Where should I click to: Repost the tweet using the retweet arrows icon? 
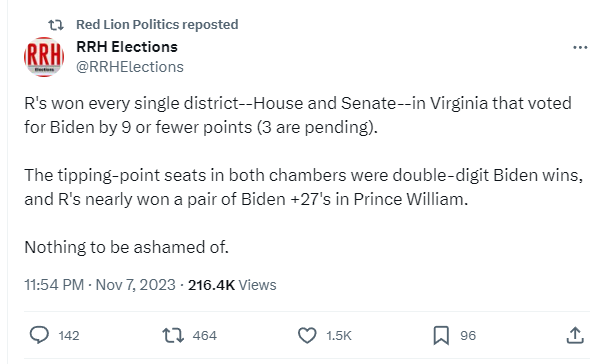point(173,335)
